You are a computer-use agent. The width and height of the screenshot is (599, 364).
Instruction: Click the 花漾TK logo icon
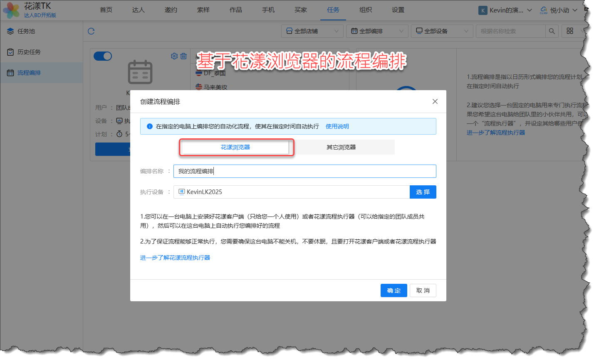(11, 10)
